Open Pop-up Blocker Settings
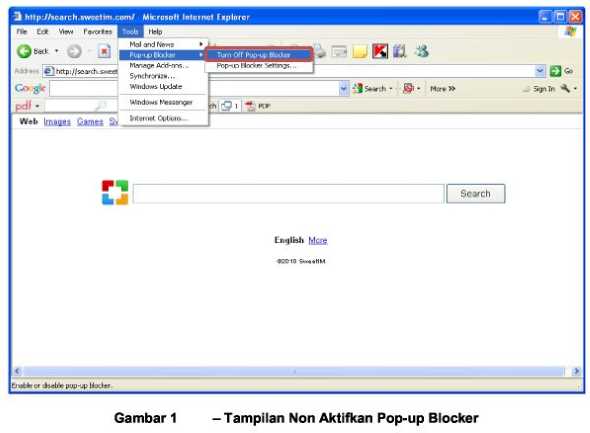The width and height of the screenshot is (590, 433). [x=259, y=65]
